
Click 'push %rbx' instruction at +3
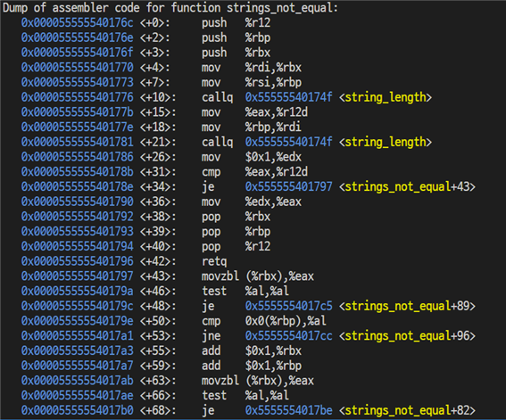236,53
